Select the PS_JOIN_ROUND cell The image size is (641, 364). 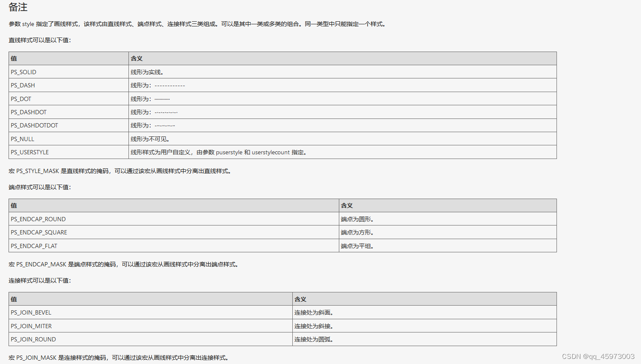(151, 339)
